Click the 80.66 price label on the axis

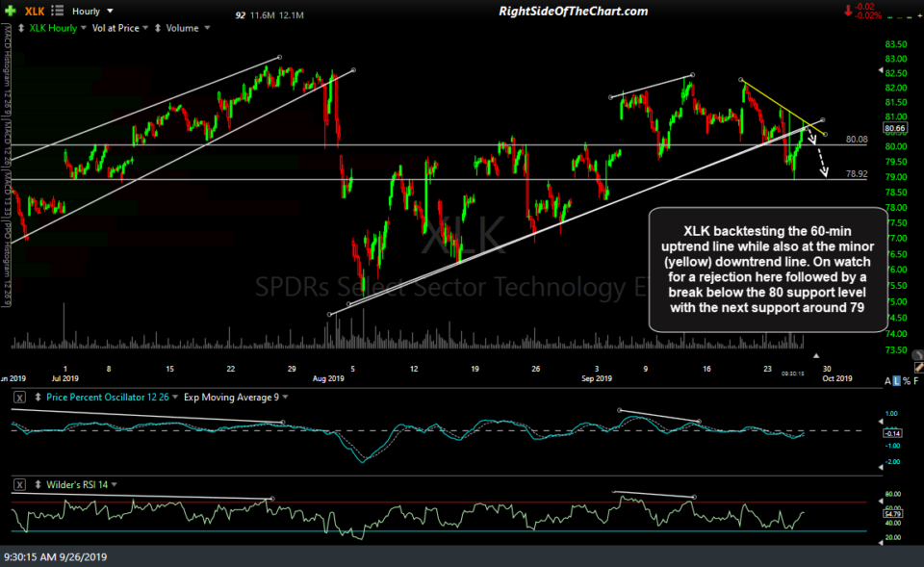point(895,127)
